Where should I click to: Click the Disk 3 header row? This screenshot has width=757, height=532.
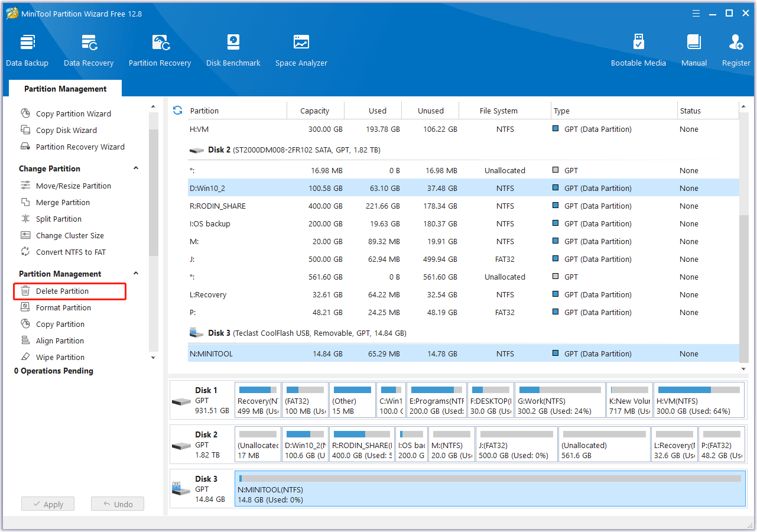pyautogui.click(x=463, y=333)
